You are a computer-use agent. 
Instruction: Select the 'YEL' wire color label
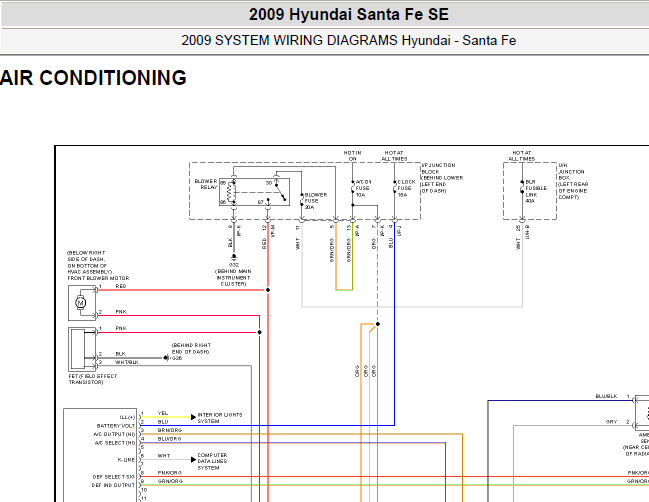coord(163,413)
